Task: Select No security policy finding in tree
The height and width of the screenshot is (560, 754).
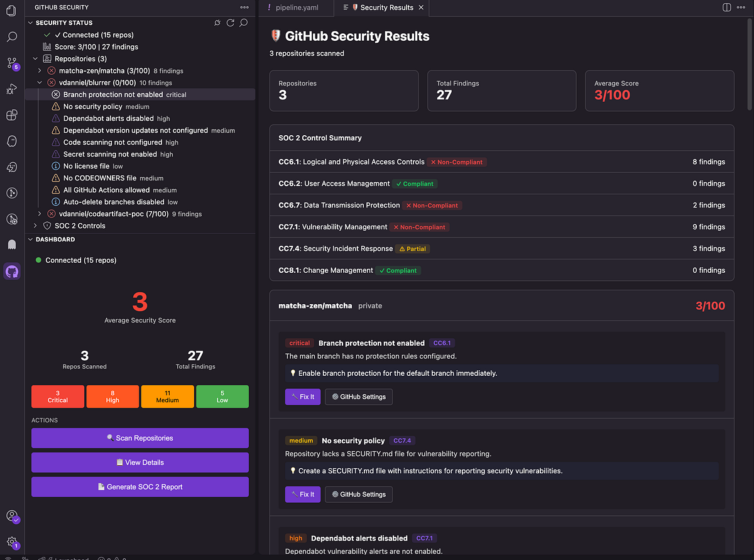Action: click(141, 106)
